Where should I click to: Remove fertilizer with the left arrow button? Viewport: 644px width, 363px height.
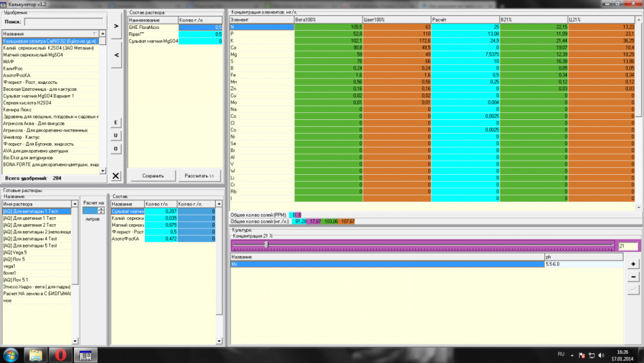116,55
